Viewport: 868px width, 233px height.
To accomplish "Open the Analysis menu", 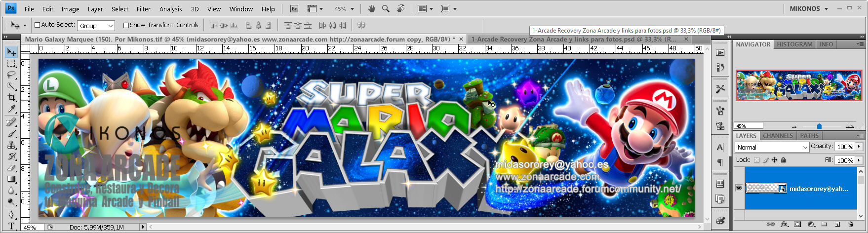I will pos(171,9).
